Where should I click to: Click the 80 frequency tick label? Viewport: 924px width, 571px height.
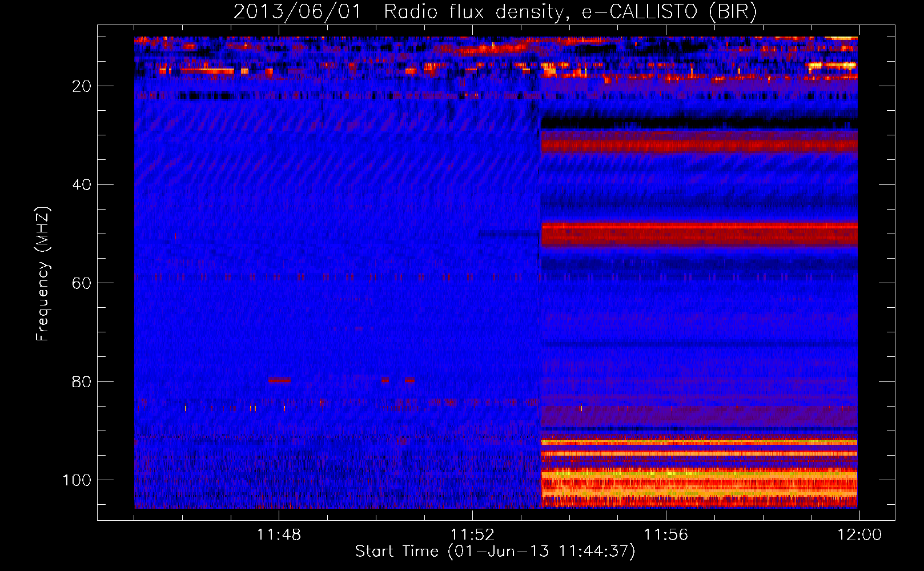[82, 381]
